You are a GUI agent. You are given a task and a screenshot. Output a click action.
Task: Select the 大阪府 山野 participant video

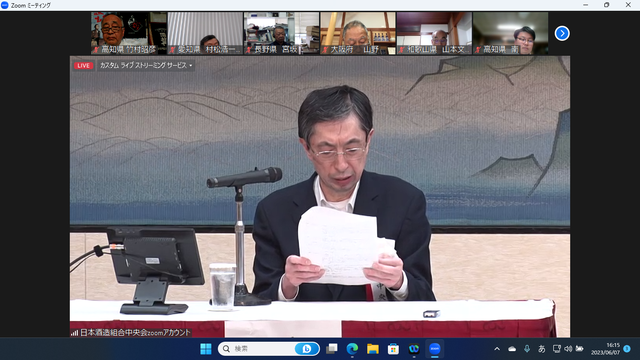click(358, 33)
